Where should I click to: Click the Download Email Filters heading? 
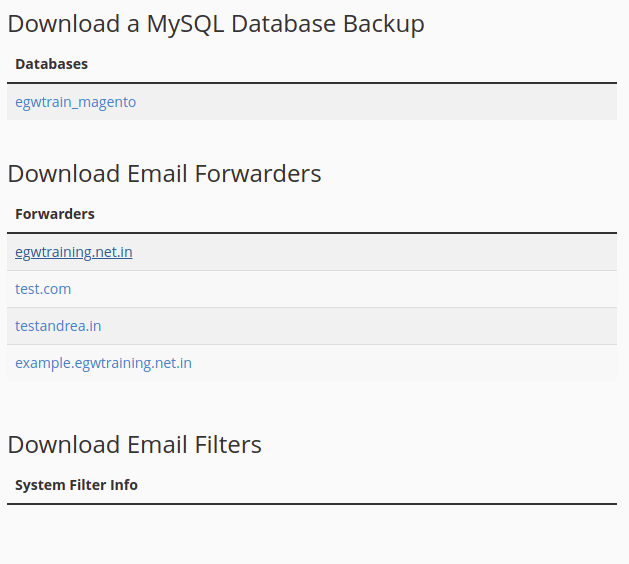(134, 445)
